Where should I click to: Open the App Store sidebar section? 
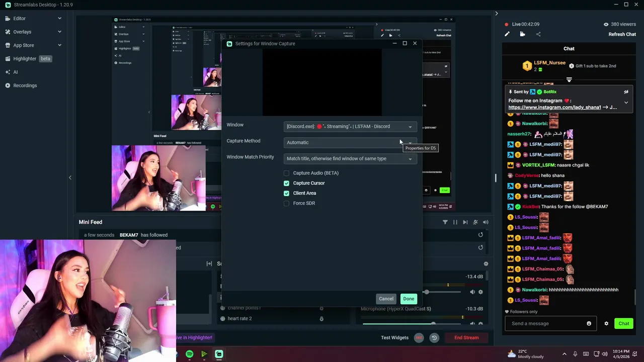click(x=33, y=45)
